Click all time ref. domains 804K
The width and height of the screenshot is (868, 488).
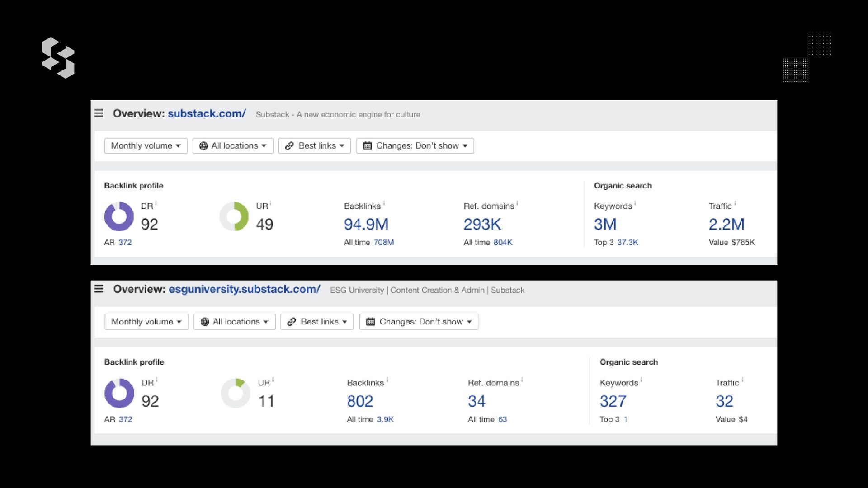pos(503,242)
